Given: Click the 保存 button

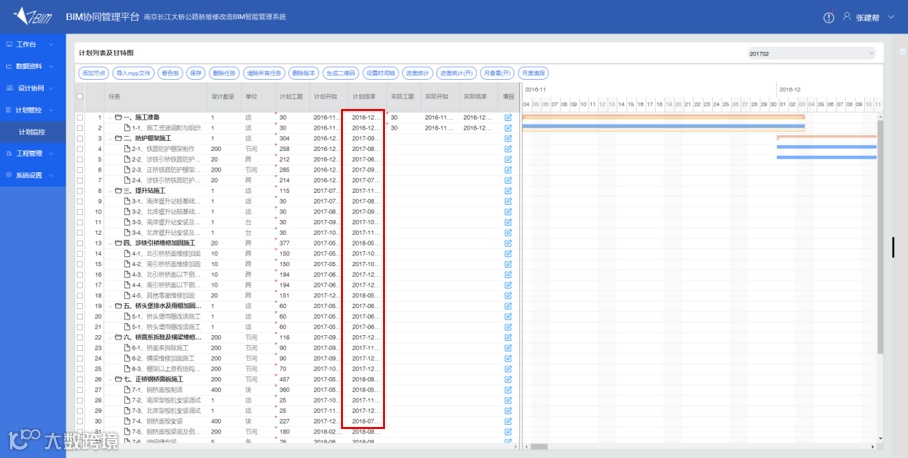Looking at the screenshot, I should pos(196,74).
